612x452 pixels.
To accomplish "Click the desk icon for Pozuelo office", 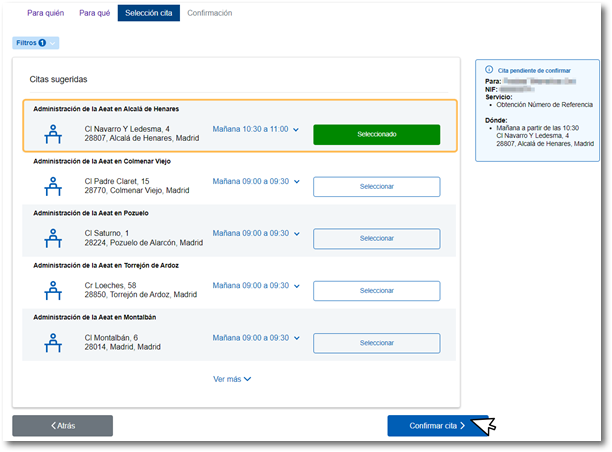I will click(x=53, y=238).
